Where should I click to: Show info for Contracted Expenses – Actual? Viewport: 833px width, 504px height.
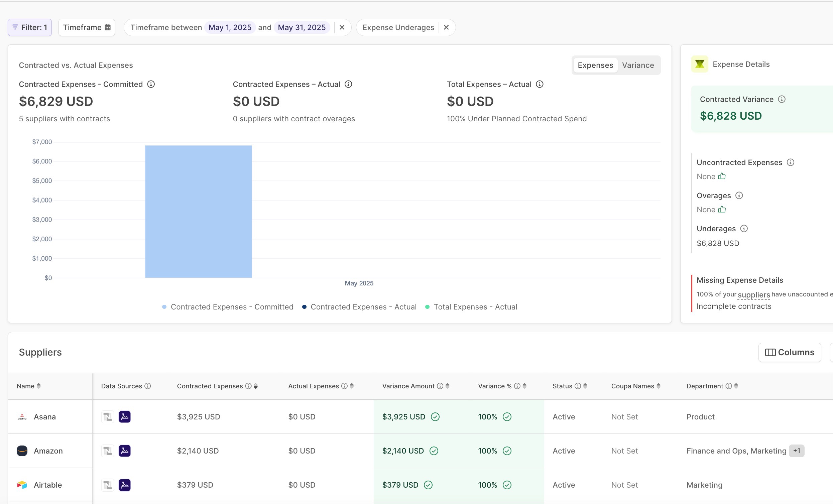coord(348,84)
